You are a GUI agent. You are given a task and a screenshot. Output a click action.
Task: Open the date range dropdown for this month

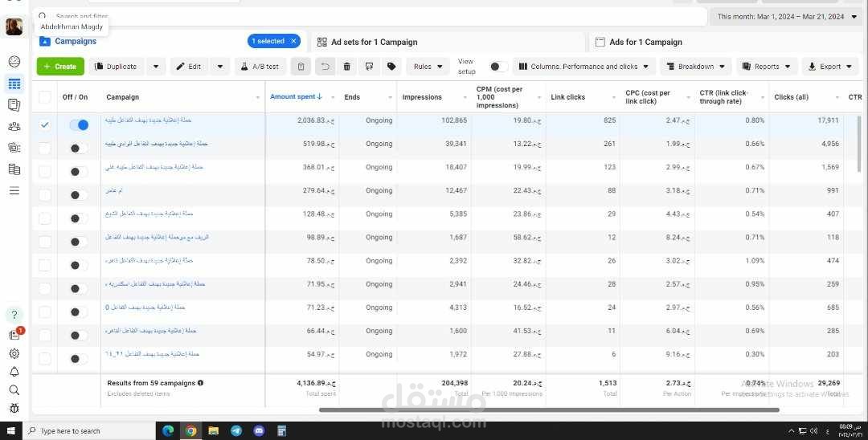click(x=787, y=17)
